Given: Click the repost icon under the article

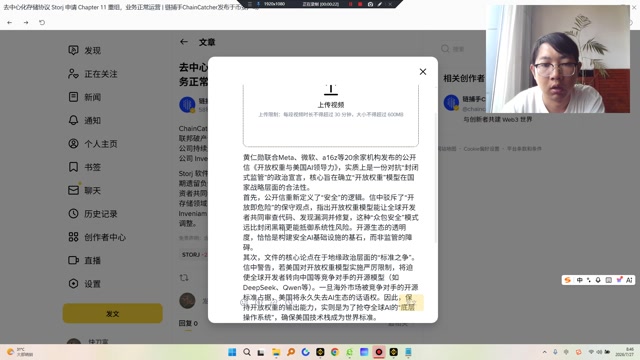Looking at the screenshot, I should click(184, 278).
